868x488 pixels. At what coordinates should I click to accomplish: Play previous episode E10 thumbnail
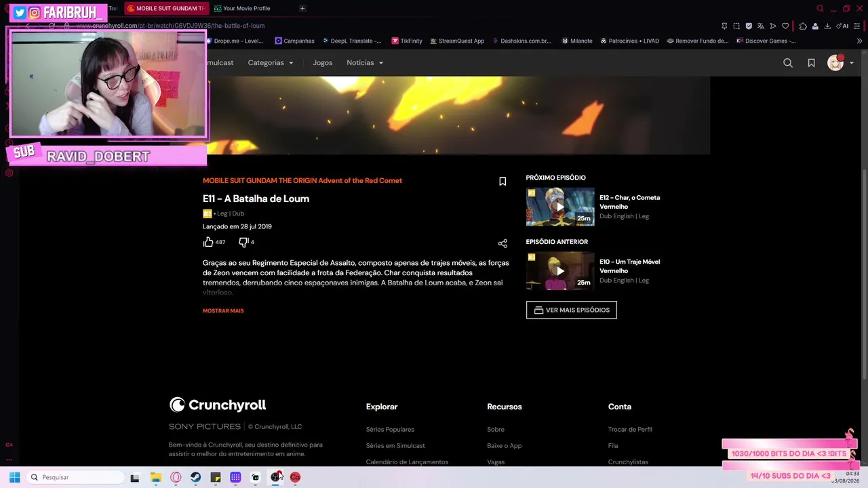click(x=560, y=271)
